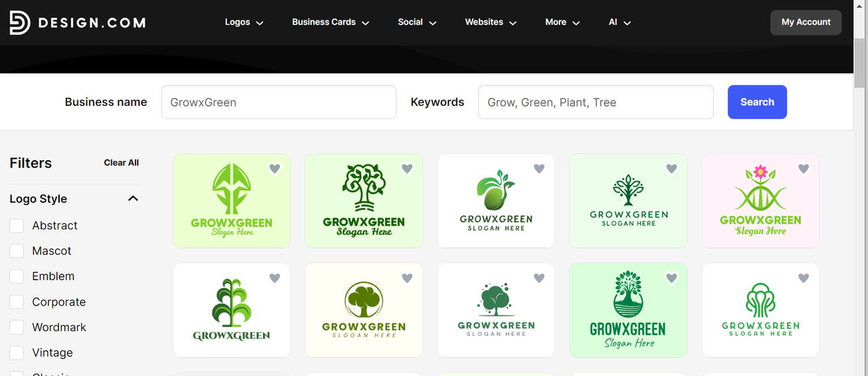Click the My Account button
This screenshot has width=868, height=376.
806,22
